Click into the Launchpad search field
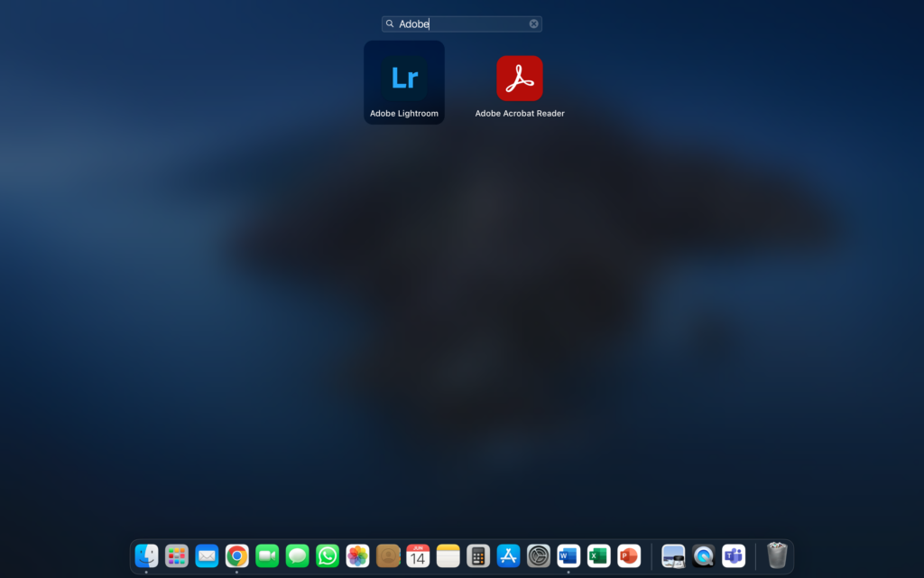This screenshot has width=924, height=578. tap(461, 24)
